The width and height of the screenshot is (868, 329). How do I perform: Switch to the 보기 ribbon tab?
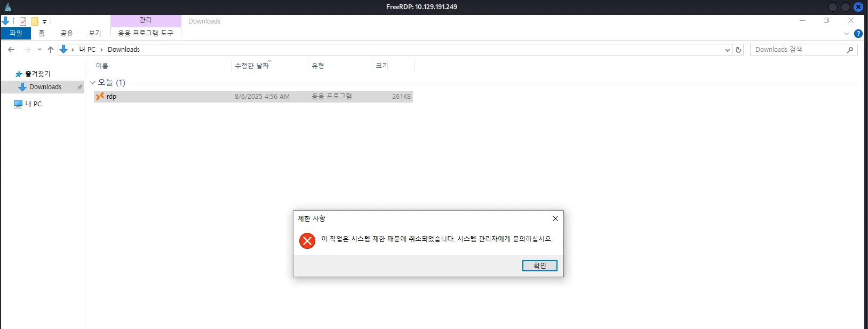pos(95,33)
